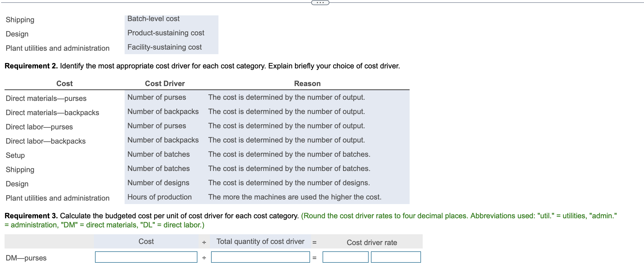Screen dimensions: 644x273
Task: Click the Cost Driver column header
Action: (165, 84)
